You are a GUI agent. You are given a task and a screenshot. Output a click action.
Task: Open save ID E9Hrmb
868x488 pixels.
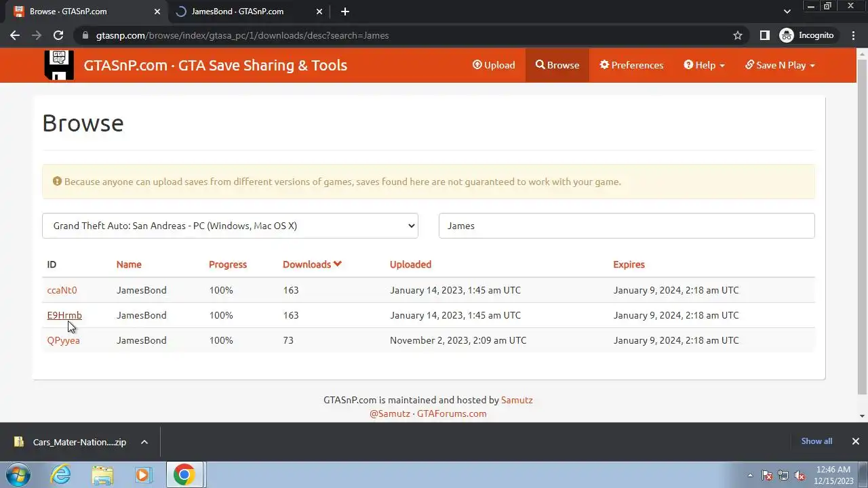[x=64, y=315]
